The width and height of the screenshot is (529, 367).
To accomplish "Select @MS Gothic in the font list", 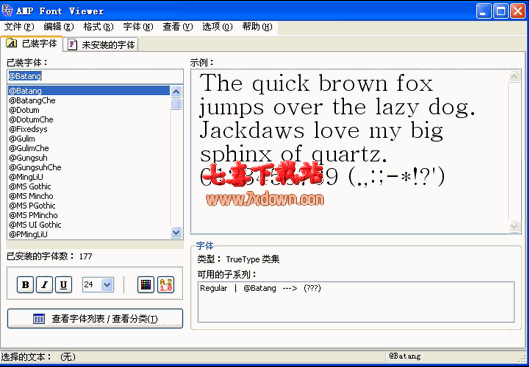I will (89, 186).
